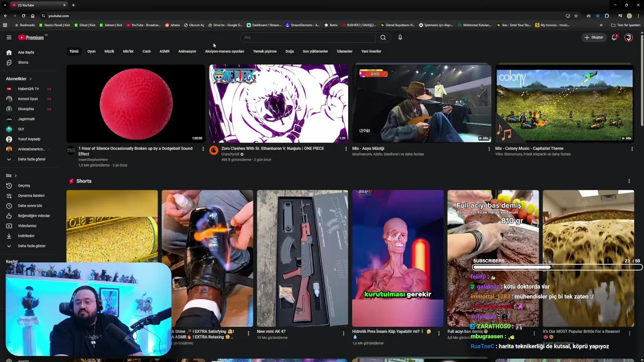Select the Doğa filter chip
The width and height of the screenshot is (644, 362).
(x=290, y=51)
